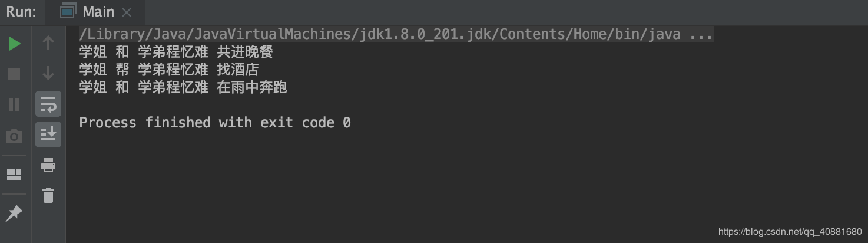Click the Dump Threads camera icon
Viewport: 868px width, 243px height.
pyautogui.click(x=14, y=136)
